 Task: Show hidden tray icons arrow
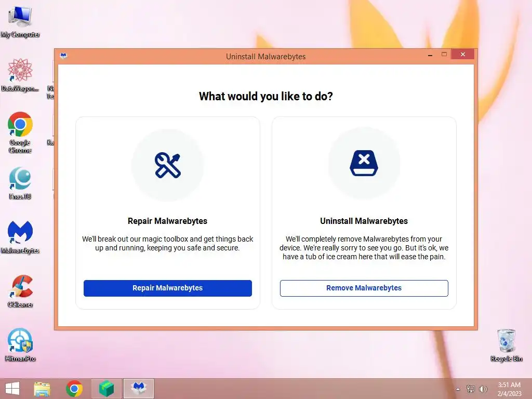click(458, 389)
